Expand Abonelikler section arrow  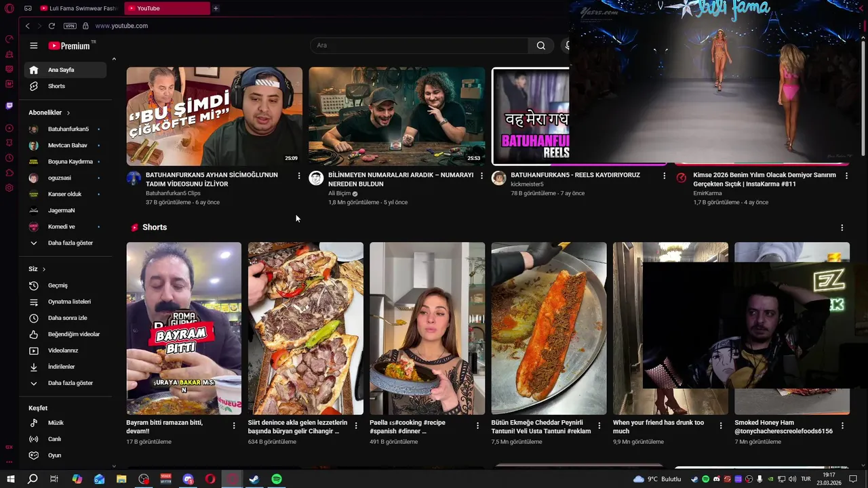(68, 113)
